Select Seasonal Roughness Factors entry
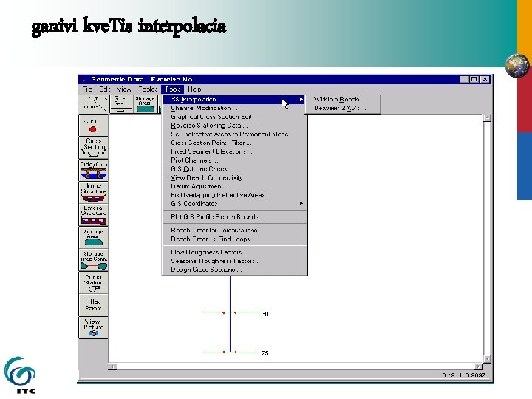This screenshot has width=532, height=399. point(234,261)
